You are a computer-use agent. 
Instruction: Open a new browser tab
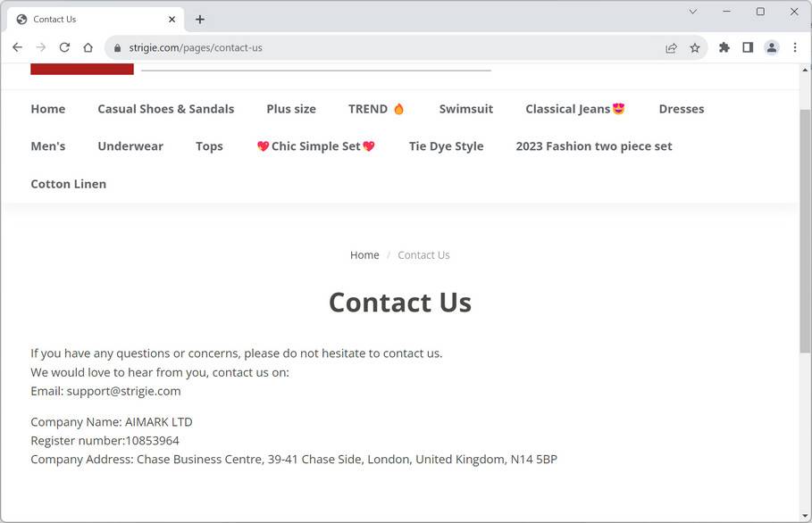coord(199,19)
